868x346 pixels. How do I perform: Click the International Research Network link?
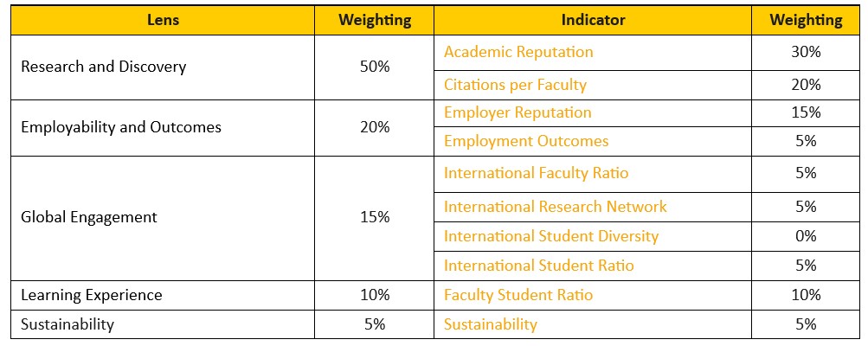[x=556, y=207]
